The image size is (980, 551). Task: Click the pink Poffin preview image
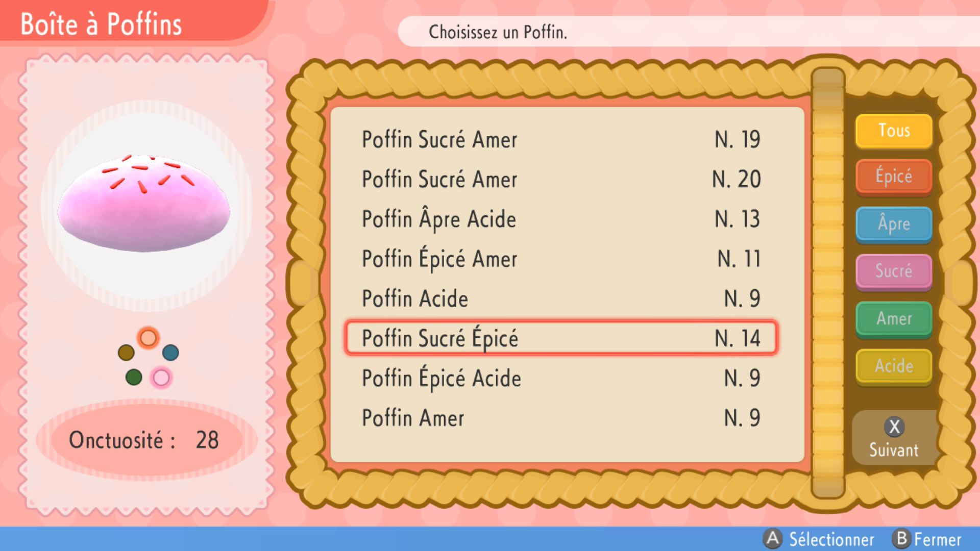144,204
